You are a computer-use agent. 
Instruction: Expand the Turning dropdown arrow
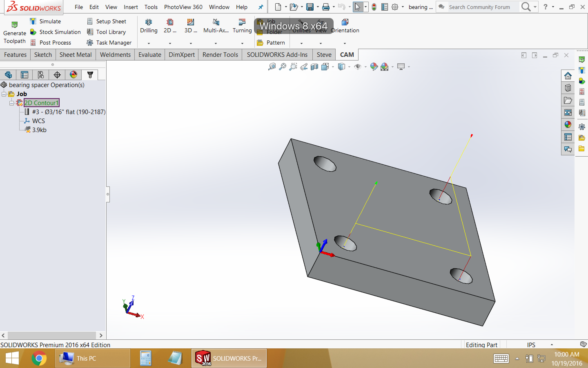pos(242,43)
